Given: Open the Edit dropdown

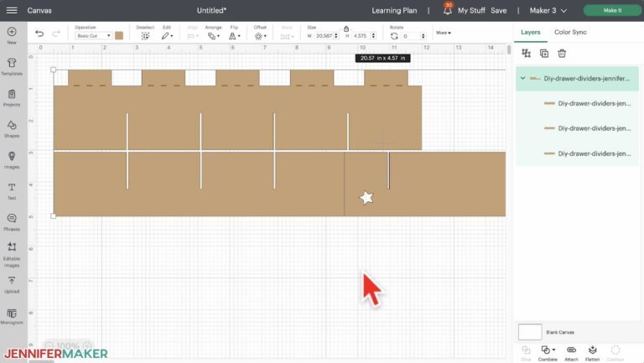Looking at the screenshot, I should [x=167, y=36].
